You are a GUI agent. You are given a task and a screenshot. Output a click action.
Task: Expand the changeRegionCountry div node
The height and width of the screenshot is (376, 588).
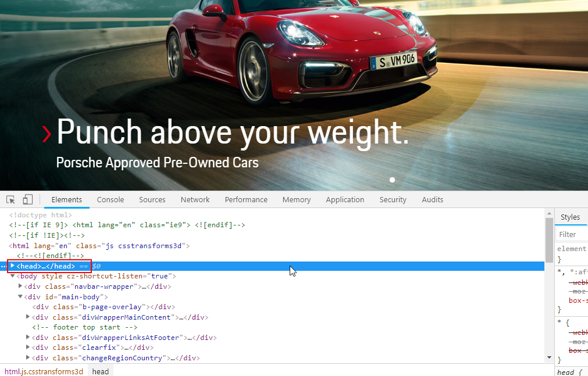[27, 357]
